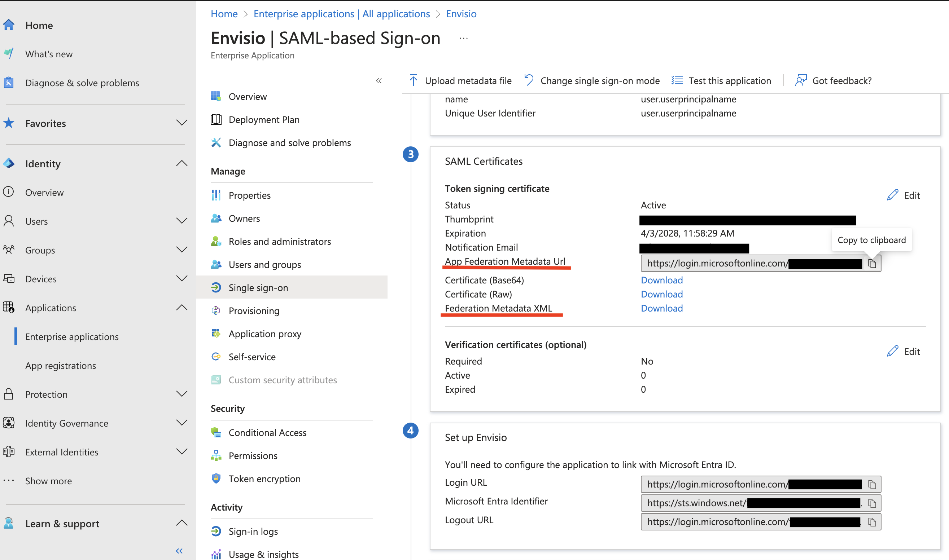Open the ellipsis menu beside the page title
This screenshot has width=949, height=560.
click(463, 38)
